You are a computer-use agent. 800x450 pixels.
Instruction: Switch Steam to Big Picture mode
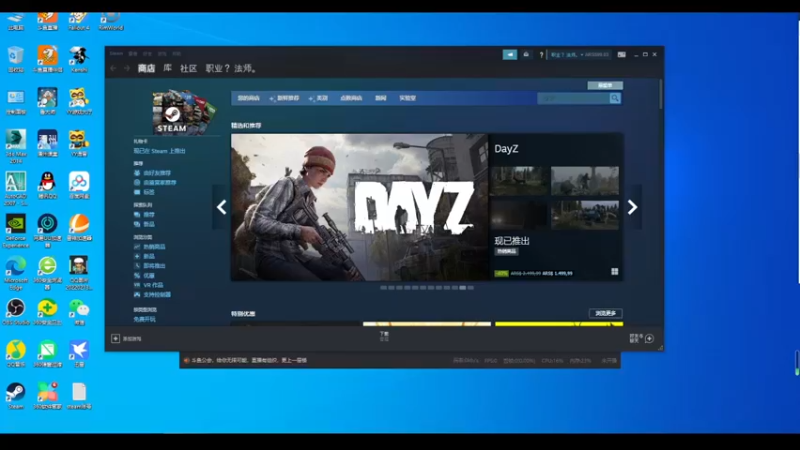pos(621,55)
